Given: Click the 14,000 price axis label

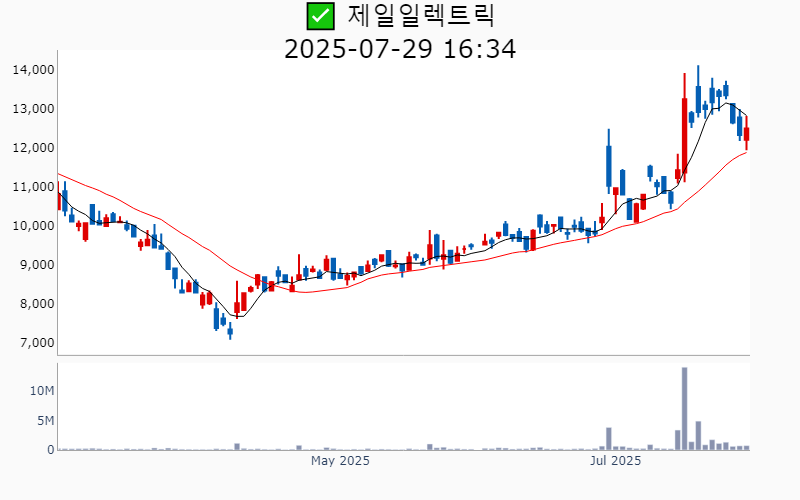Looking at the screenshot, I should click(33, 70).
